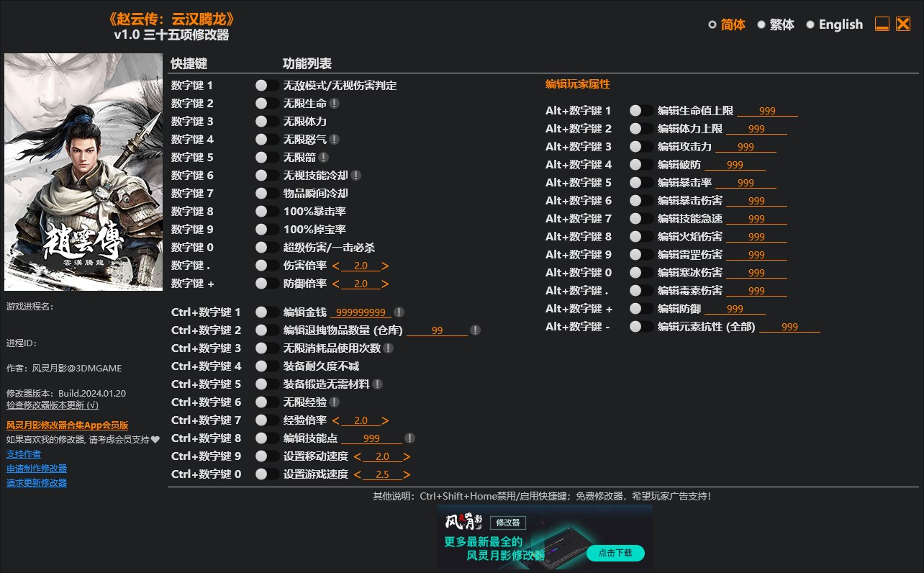Screen dimensions: 924x573
Task: Click 申请制作修改器 link
Action: coord(37,469)
